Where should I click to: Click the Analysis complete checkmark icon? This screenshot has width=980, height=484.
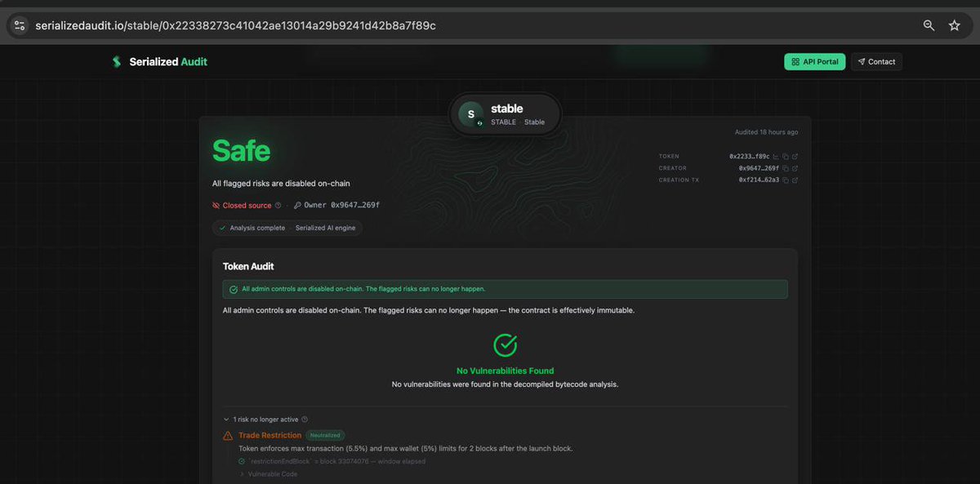(x=222, y=228)
